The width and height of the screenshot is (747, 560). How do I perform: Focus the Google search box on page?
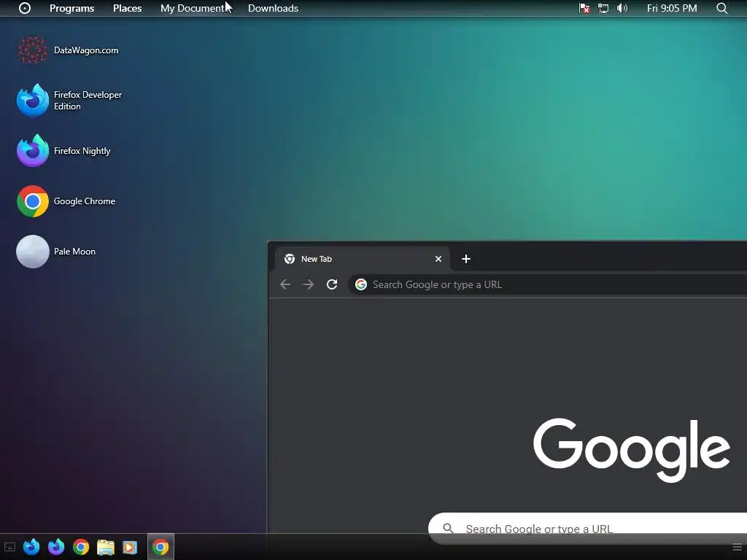click(x=587, y=529)
